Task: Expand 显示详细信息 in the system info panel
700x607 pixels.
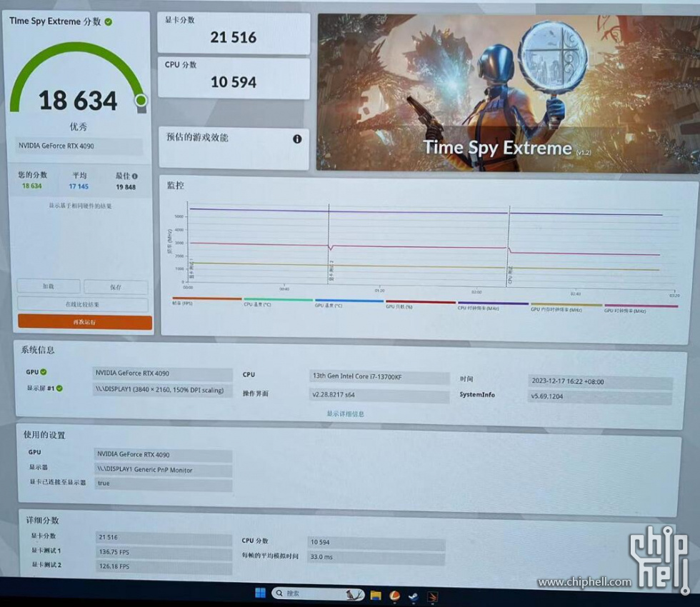Action: tap(346, 413)
